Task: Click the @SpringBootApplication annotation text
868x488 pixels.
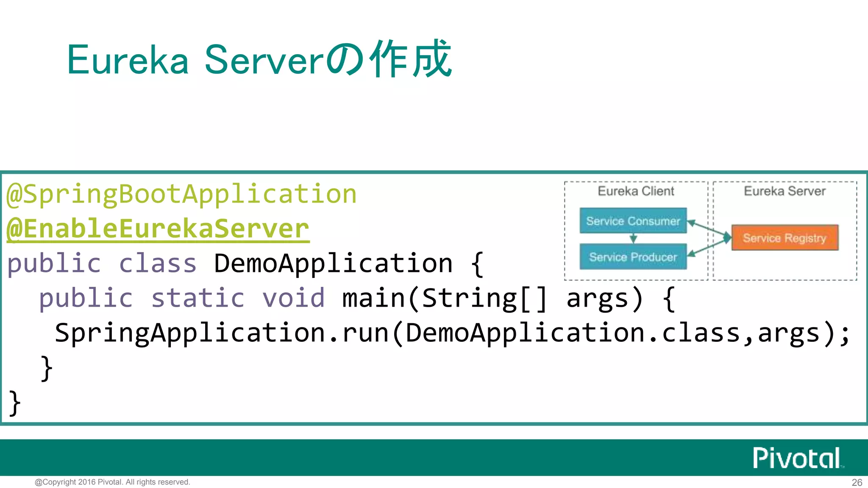Action: click(181, 194)
